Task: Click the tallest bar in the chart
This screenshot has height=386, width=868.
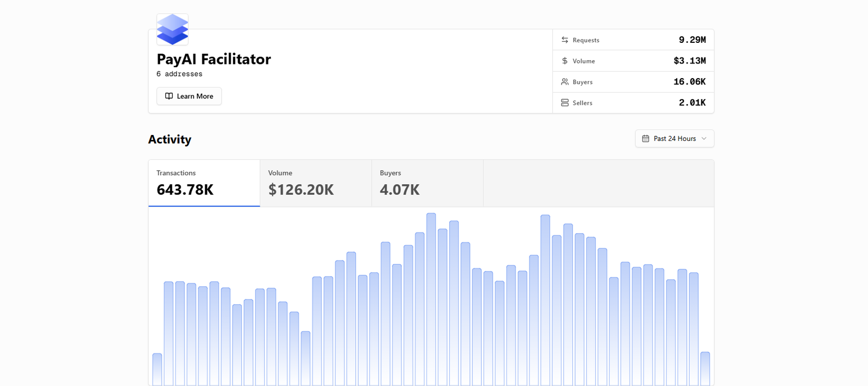Action: [431, 299]
